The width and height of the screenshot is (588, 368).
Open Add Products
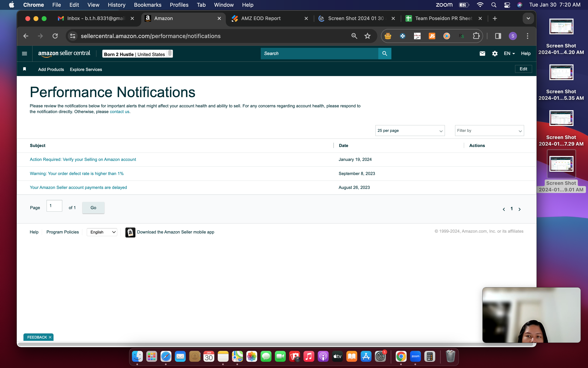coord(51,69)
